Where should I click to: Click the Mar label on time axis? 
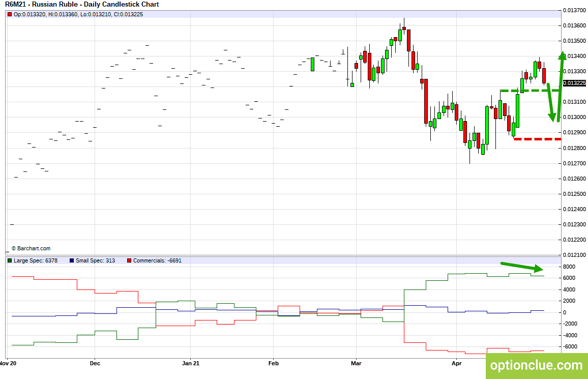click(x=356, y=363)
